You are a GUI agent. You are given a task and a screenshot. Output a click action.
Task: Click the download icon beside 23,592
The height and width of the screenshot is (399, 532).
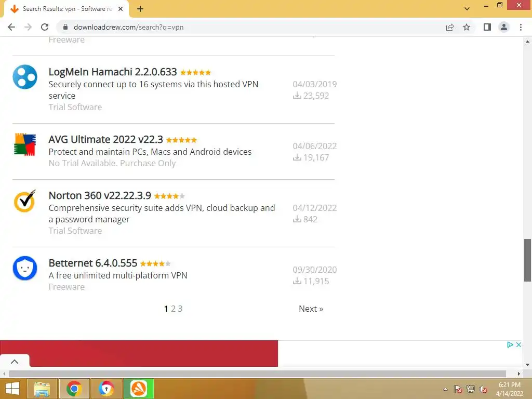(297, 96)
